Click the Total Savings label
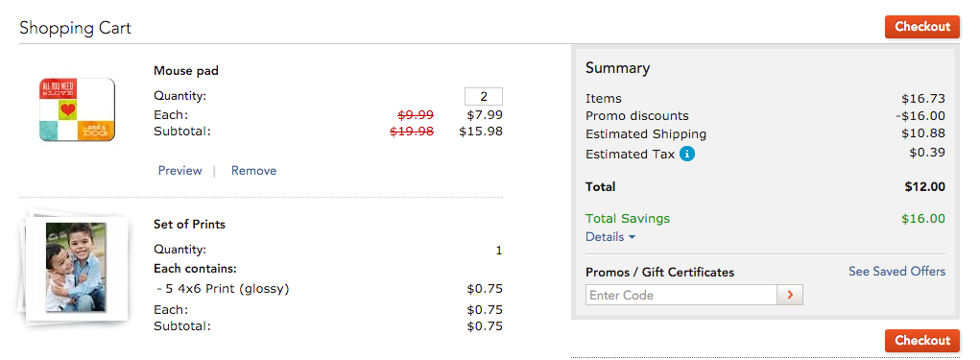This screenshot has height=360, width=980. click(628, 219)
